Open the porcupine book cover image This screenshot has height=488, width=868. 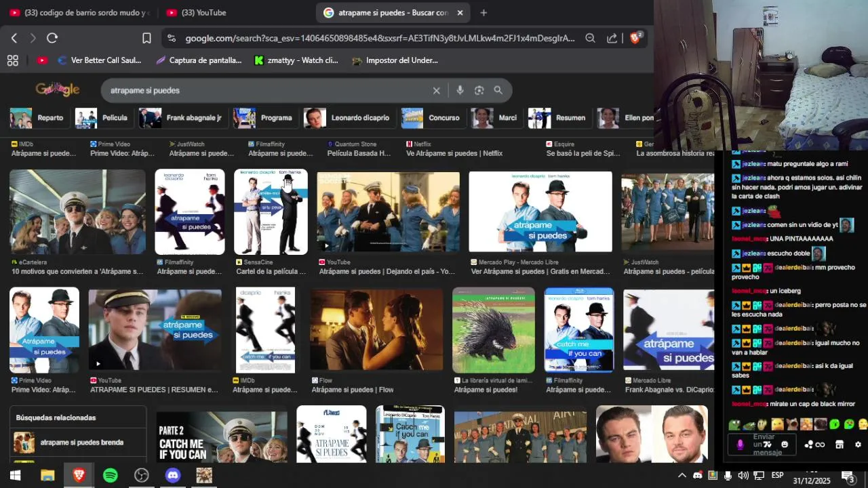point(494,330)
